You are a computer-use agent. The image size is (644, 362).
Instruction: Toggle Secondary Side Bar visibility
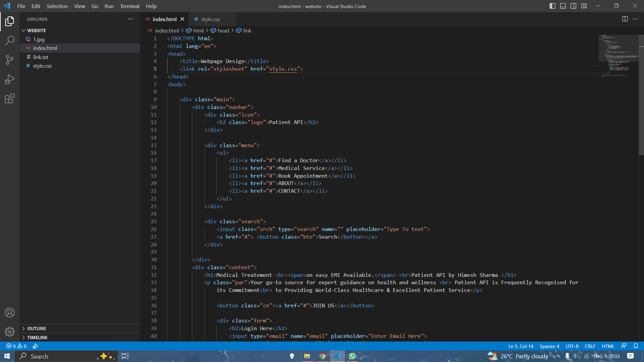click(x=574, y=6)
